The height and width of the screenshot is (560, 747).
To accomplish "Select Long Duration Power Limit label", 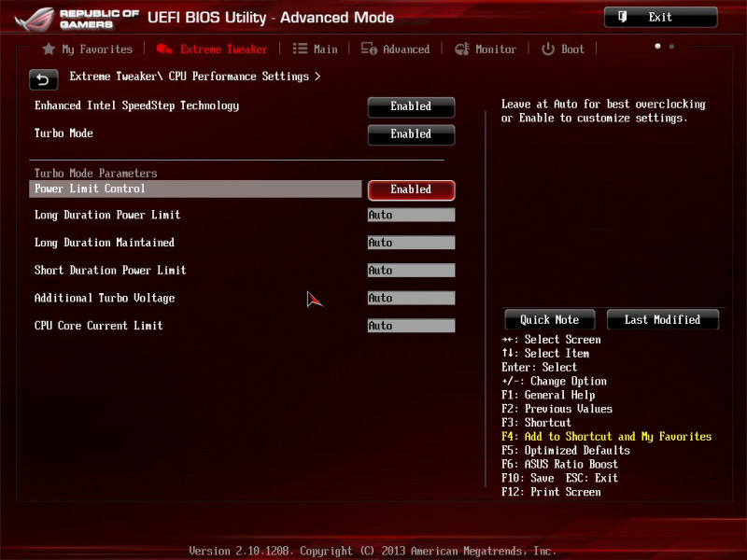I will click(107, 216).
